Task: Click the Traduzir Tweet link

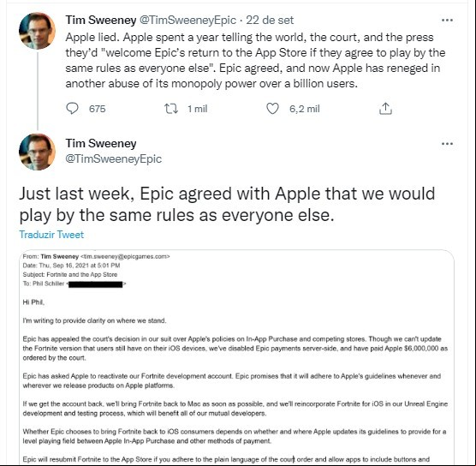Action: pyautogui.click(x=51, y=235)
